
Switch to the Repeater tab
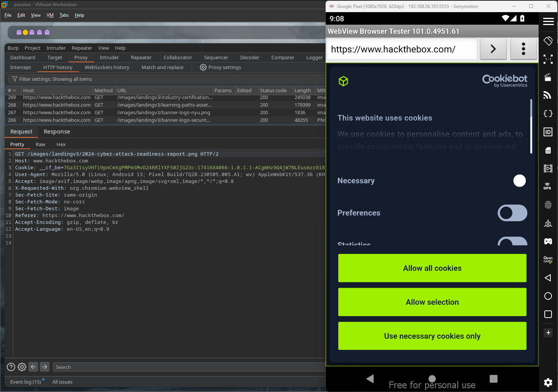coord(141,57)
